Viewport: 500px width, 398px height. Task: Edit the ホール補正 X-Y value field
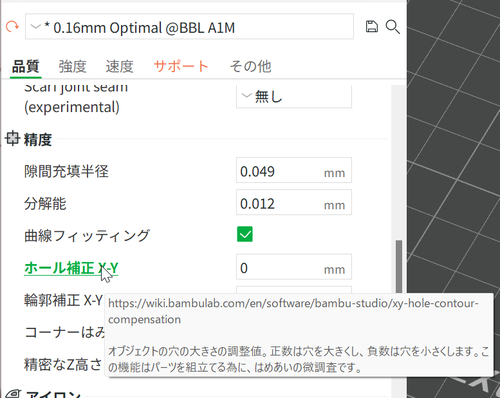294,267
